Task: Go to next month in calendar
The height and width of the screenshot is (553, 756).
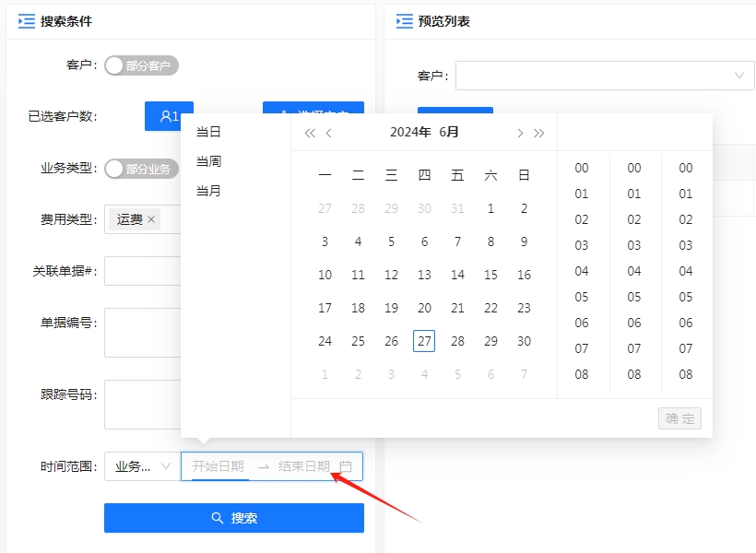Action: 520,133
